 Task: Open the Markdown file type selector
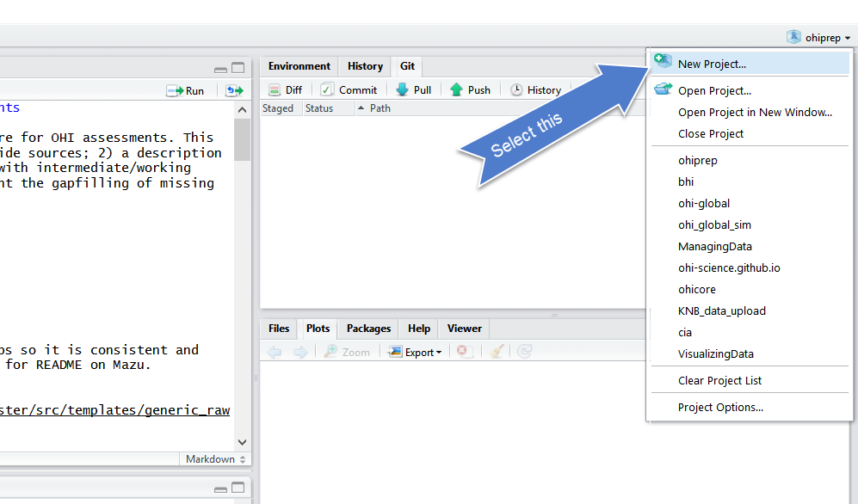pyautogui.click(x=215, y=459)
